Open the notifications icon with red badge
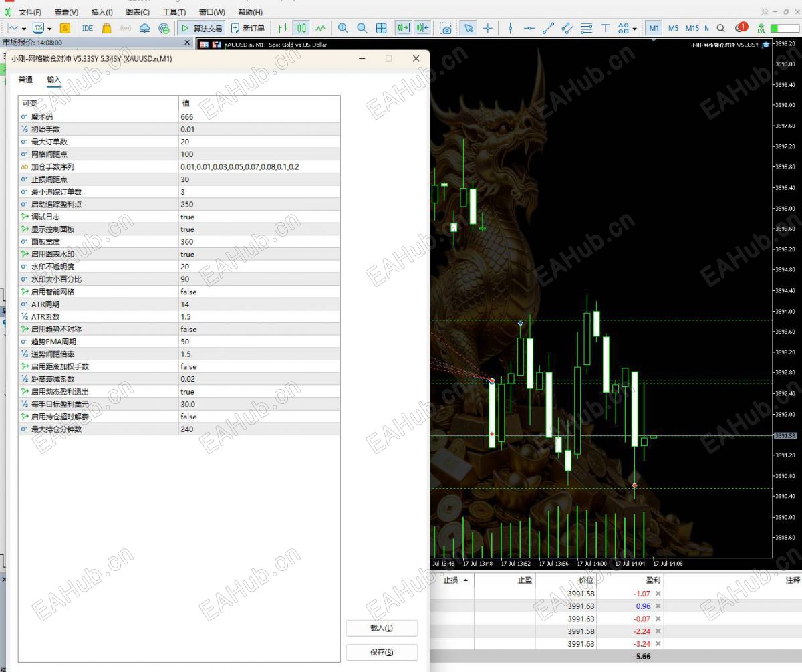The image size is (802, 672). [x=741, y=27]
